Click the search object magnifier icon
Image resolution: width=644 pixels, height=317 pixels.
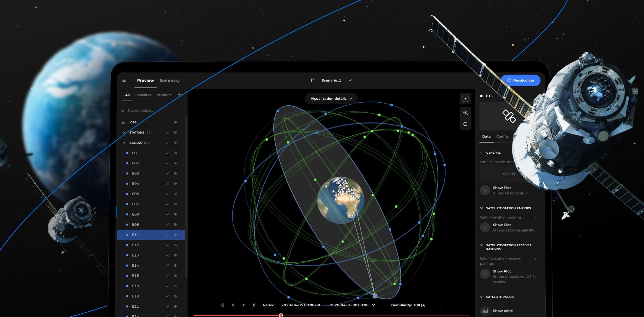122,110
